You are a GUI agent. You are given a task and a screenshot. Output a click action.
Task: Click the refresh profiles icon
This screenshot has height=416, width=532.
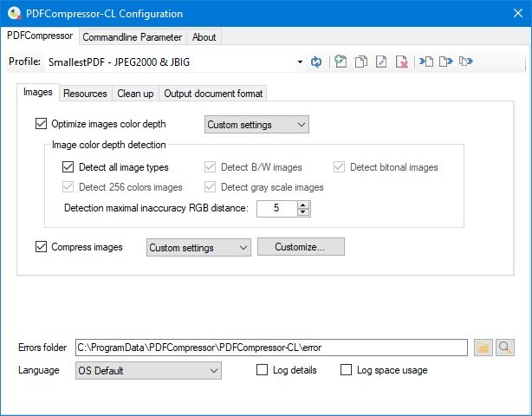point(317,62)
